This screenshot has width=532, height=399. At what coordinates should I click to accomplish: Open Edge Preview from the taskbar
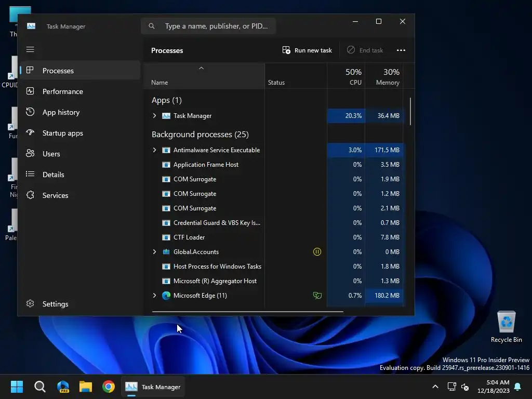point(63,387)
